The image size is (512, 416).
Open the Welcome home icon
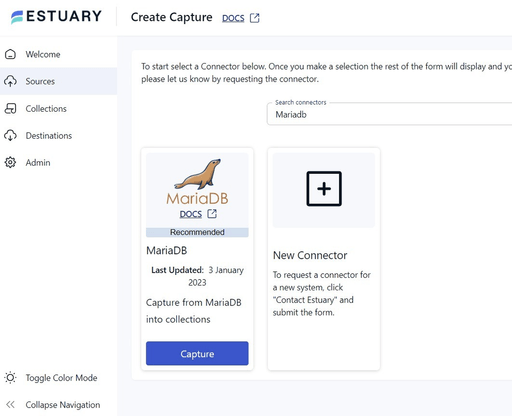coord(10,54)
